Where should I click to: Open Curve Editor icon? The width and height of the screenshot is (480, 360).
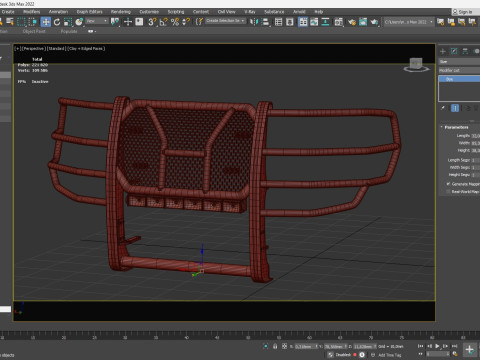[314, 22]
